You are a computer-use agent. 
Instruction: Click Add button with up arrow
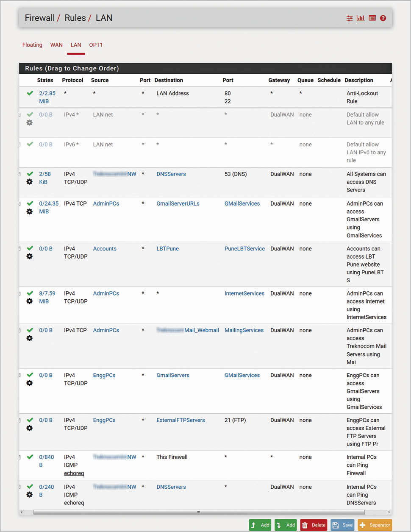tap(260, 525)
